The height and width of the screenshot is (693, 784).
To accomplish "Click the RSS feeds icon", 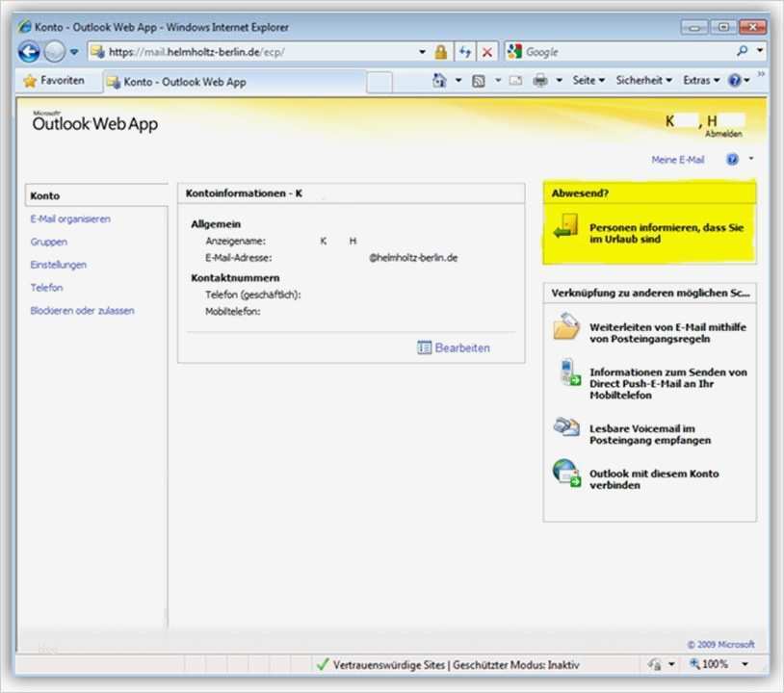I will click(x=479, y=81).
